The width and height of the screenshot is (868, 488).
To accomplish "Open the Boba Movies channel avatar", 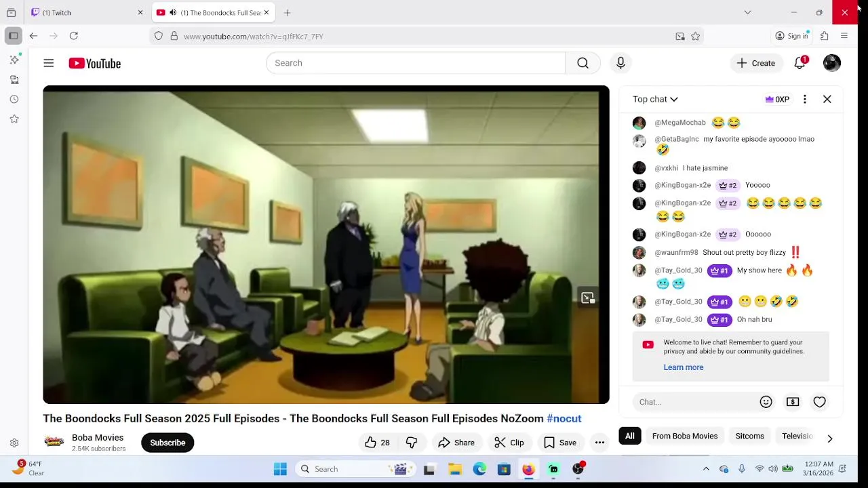I will (54, 442).
